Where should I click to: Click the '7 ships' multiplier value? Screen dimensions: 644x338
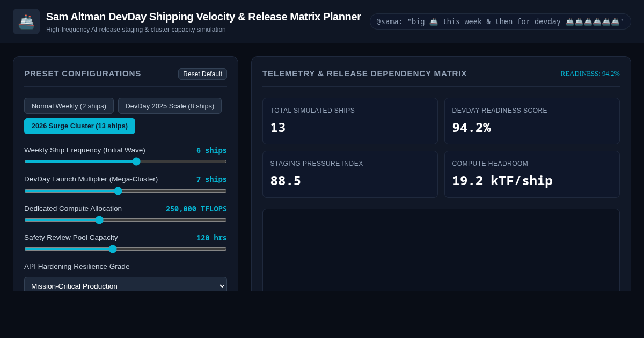(211, 179)
